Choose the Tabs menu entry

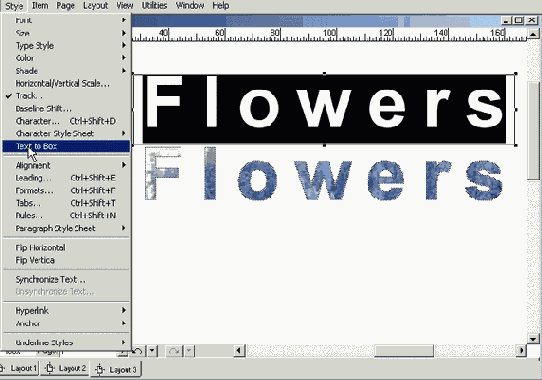tap(66, 203)
